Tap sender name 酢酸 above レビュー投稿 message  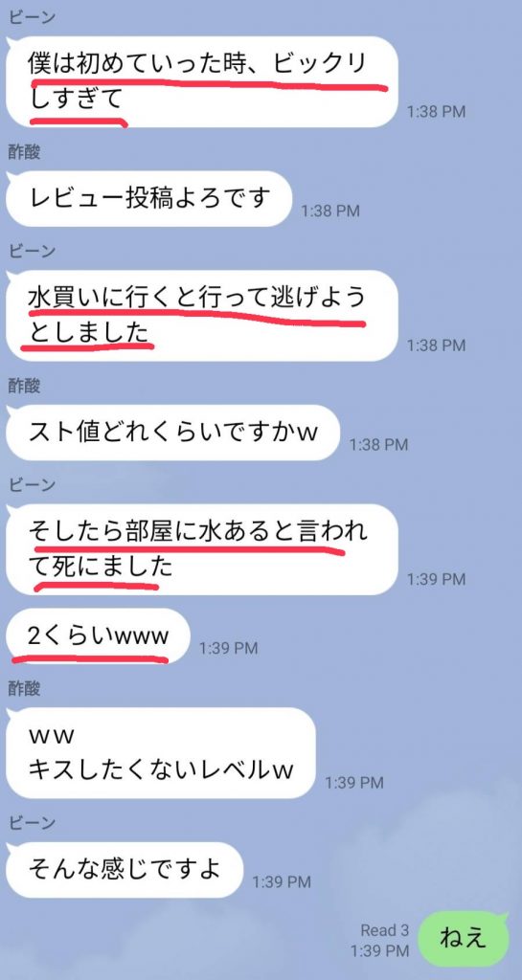(x=24, y=152)
